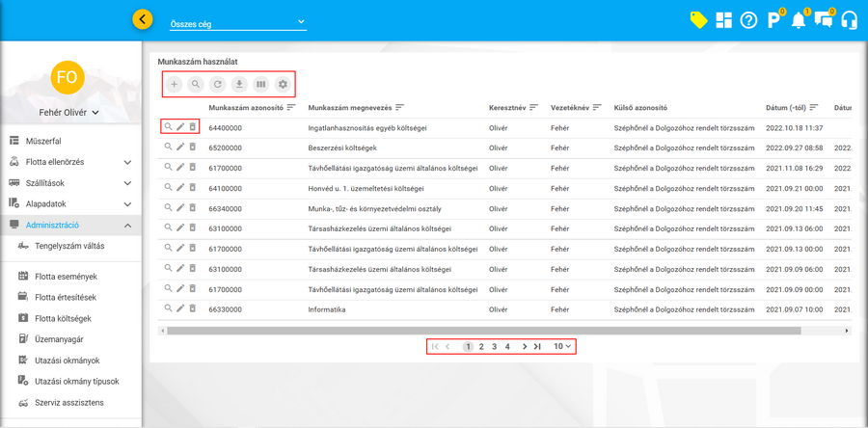The height and width of the screenshot is (428, 868).
Task: Go to page 2 of the table
Action: pyautogui.click(x=481, y=346)
